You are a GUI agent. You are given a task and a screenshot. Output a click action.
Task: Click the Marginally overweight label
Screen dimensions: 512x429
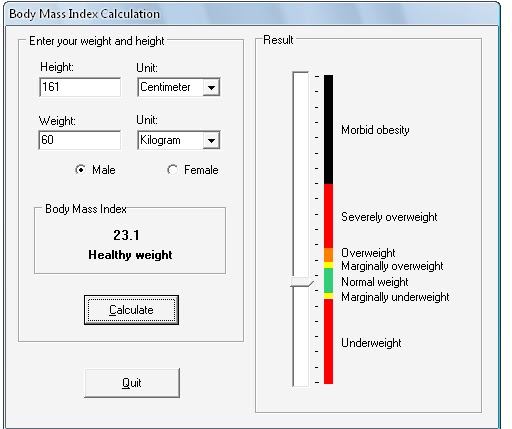tap(392, 266)
